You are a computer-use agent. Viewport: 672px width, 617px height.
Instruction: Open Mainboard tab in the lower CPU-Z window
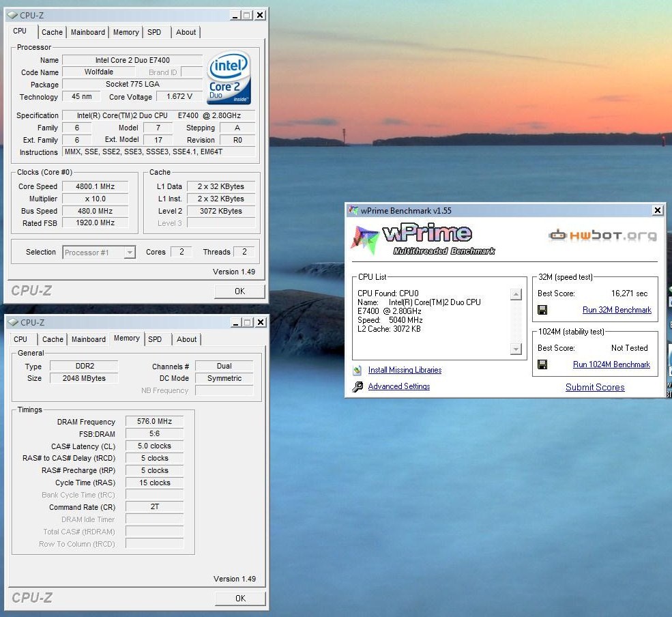[x=89, y=339]
